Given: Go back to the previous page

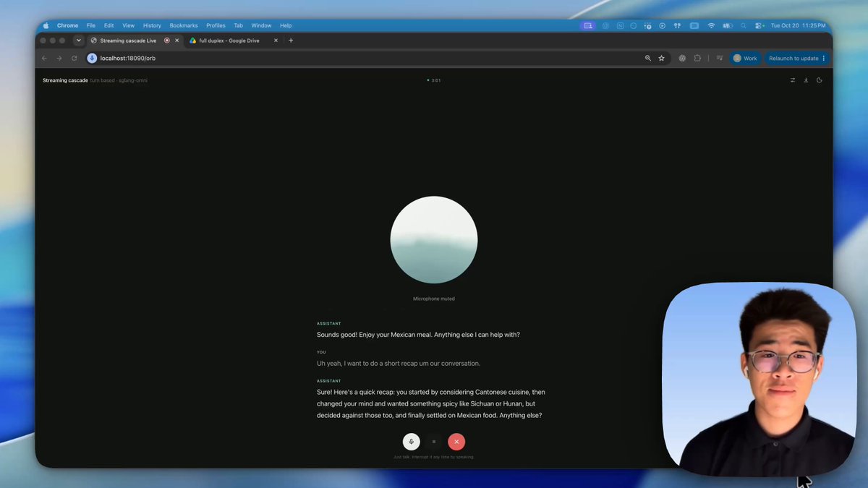Looking at the screenshot, I should (45, 58).
